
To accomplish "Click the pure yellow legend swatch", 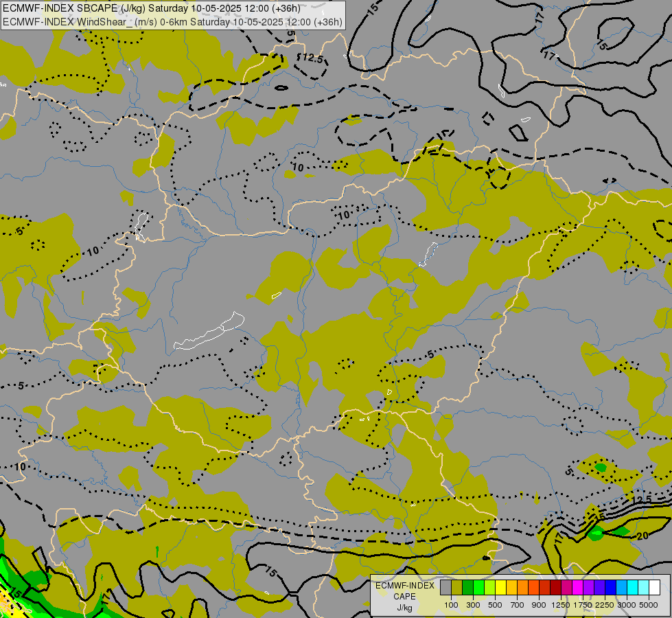I will click(500, 587).
